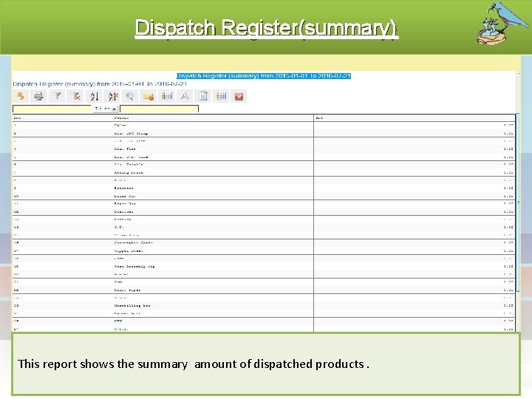Click the printer icon to print report
Viewport: 532px width, 399px height.
(38, 96)
